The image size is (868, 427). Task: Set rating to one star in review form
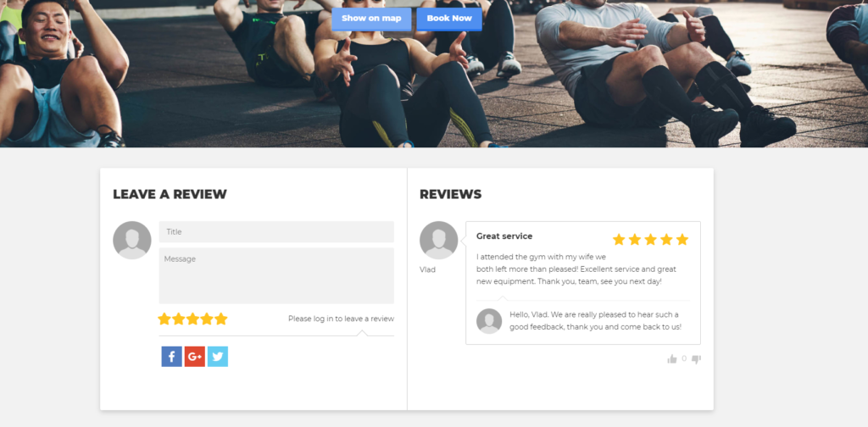pyautogui.click(x=164, y=319)
